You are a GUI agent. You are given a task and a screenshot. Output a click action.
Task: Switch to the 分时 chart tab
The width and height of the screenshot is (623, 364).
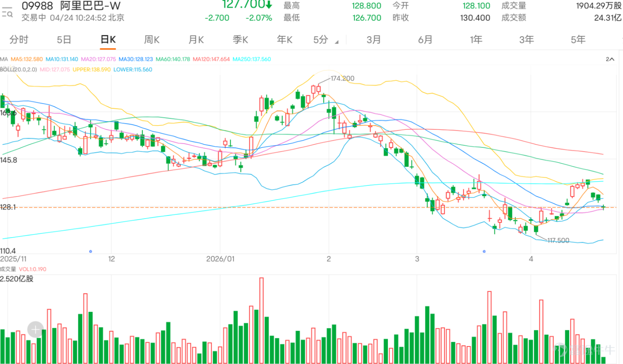click(x=19, y=40)
